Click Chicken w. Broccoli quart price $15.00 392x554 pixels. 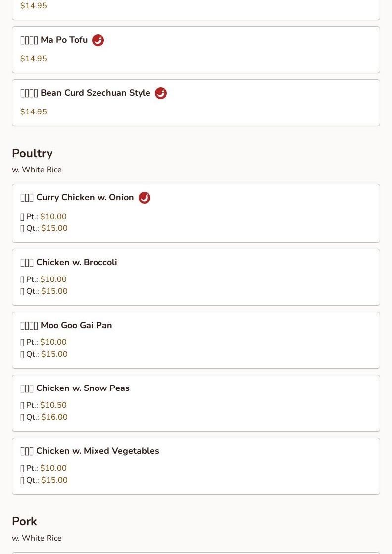click(x=54, y=291)
